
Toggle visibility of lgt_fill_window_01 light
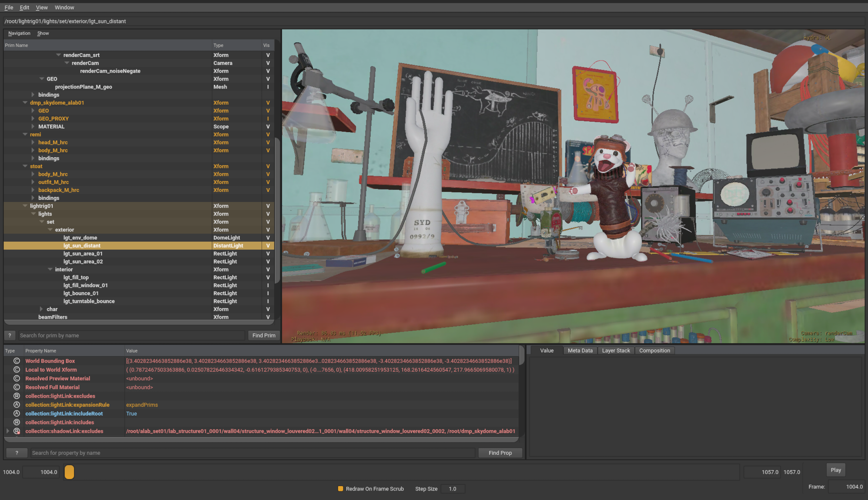coord(268,285)
